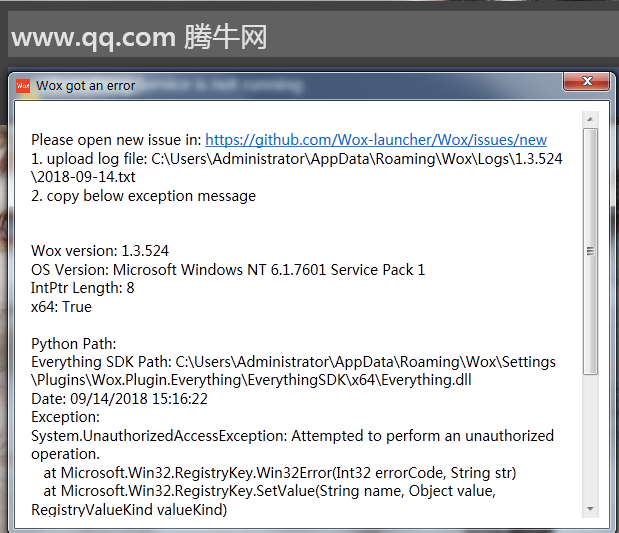Close the Wox error dialog
Screen dimensions: 619x533
[x=587, y=81]
